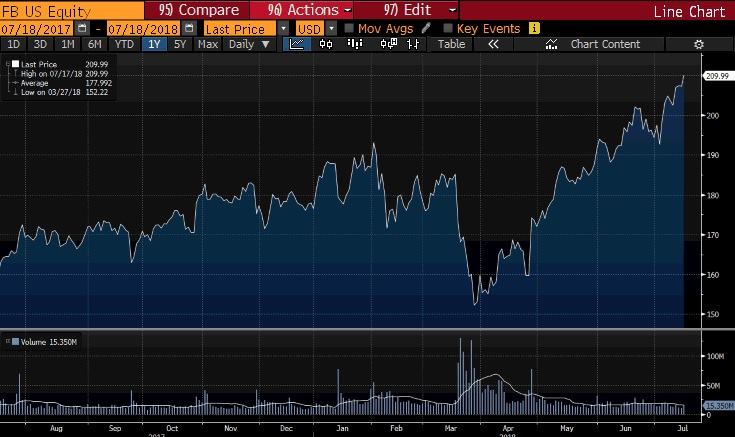Open the USD currency dropdown
735x437 pixels.
tap(331, 28)
